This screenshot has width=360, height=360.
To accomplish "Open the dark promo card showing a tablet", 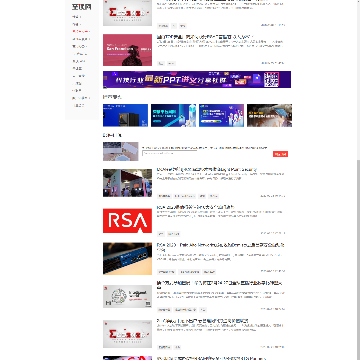I will click(269, 115).
